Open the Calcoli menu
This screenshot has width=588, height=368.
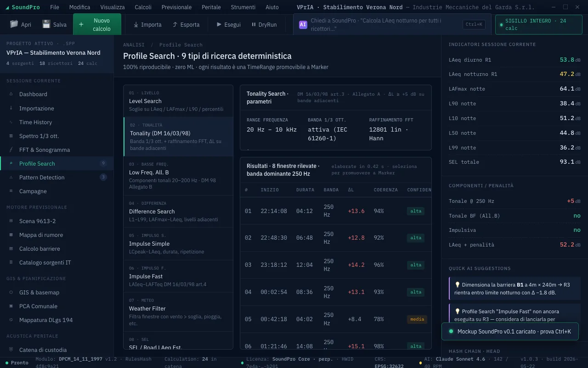pyautogui.click(x=143, y=7)
